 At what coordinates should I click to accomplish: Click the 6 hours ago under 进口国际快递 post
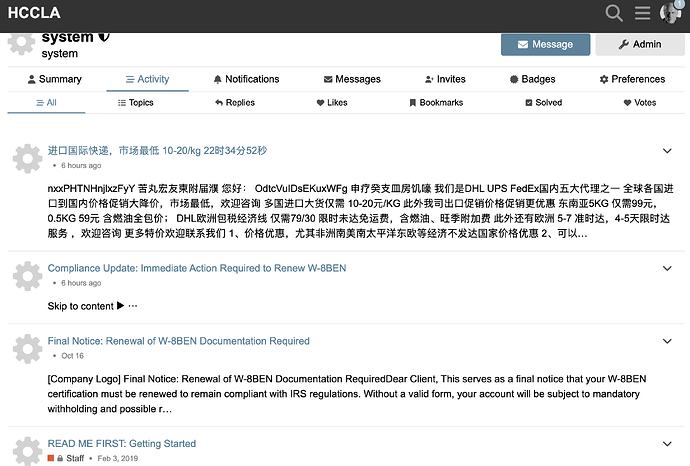(81, 165)
